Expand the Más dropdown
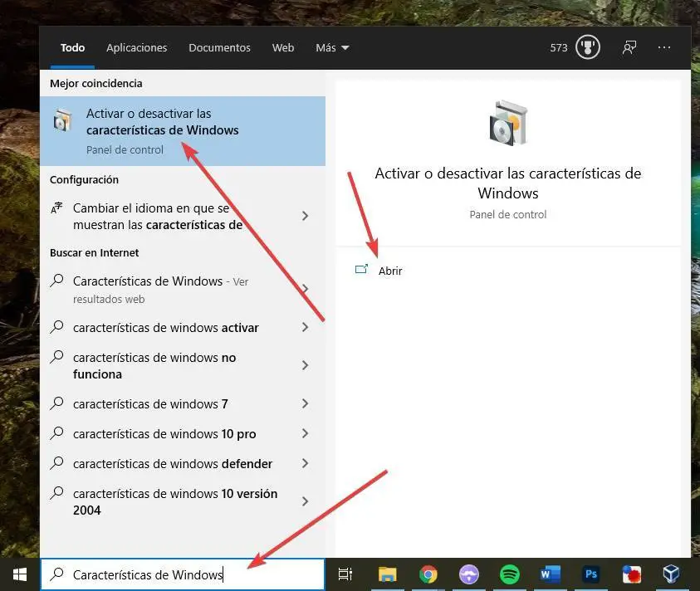700x591 pixels. (332, 48)
